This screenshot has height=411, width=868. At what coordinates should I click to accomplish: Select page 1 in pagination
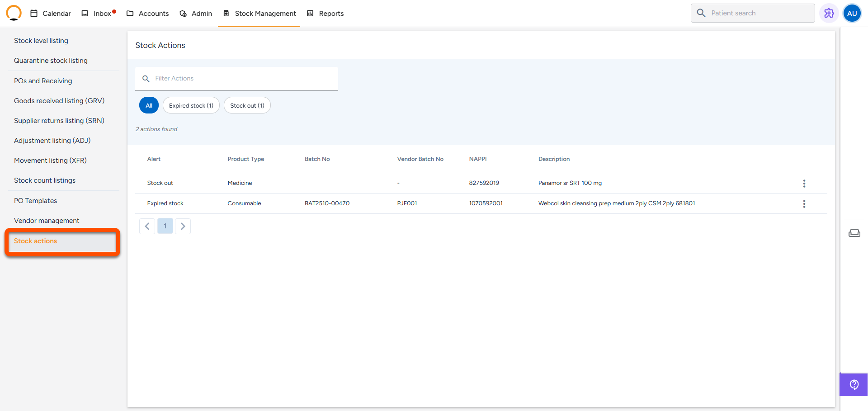pos(165,226)
